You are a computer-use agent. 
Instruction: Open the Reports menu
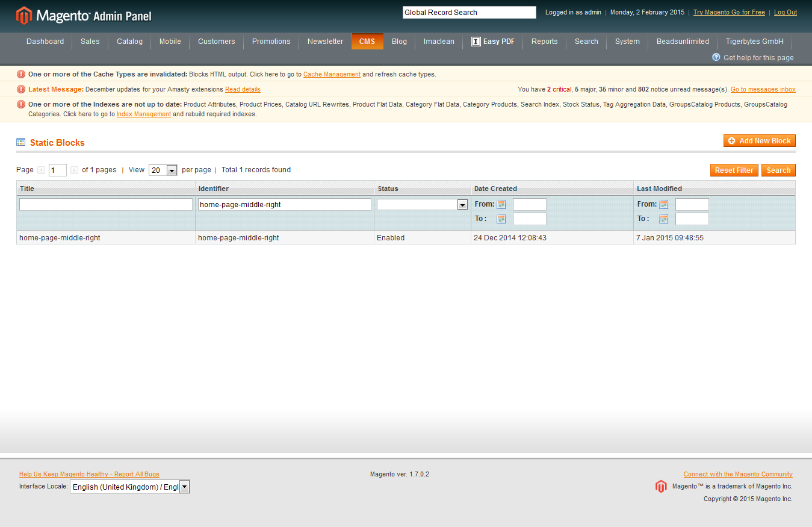(545, 42)
